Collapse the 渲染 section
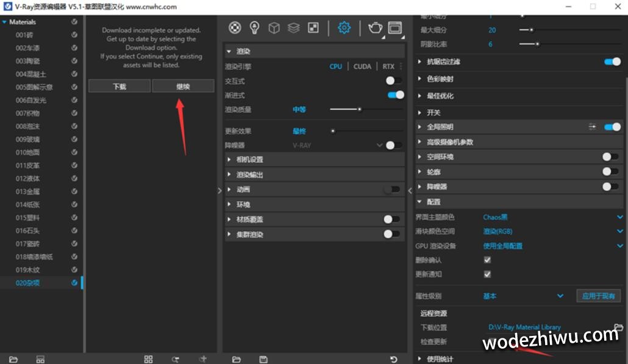Screen dimensions: 628x364 [x=229, y=51]
